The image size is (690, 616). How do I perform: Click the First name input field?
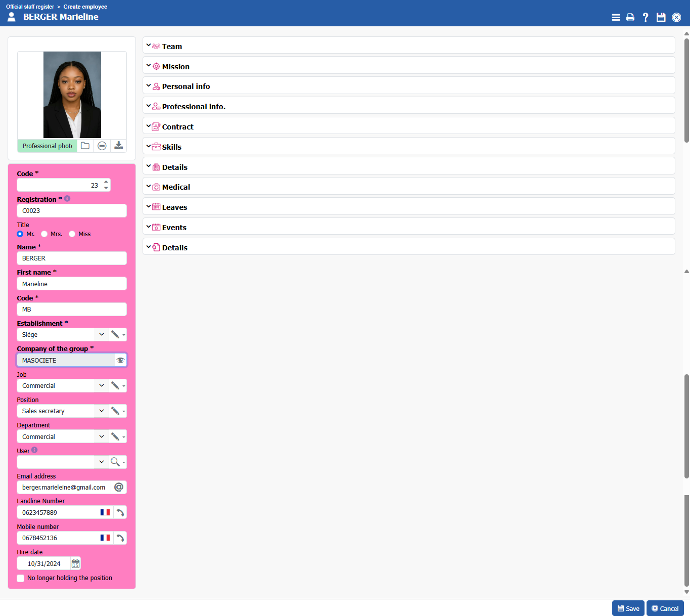(72, 284)
